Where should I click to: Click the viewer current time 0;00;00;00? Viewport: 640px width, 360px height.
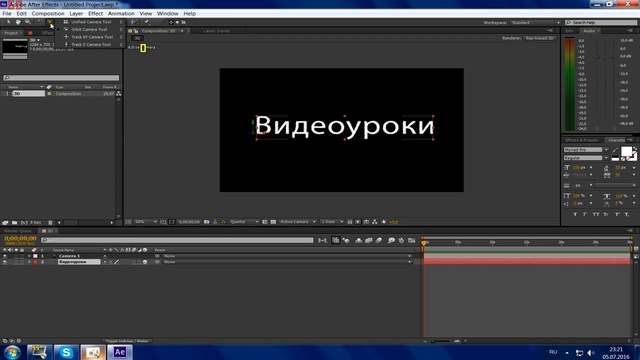(189, 222)
